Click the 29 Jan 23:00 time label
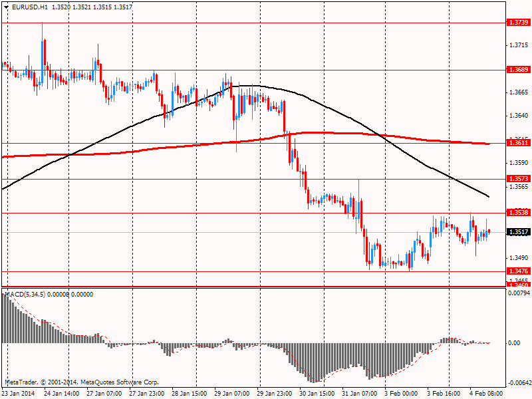This screenshot has height=399, width=532. (x=274, y=394)
